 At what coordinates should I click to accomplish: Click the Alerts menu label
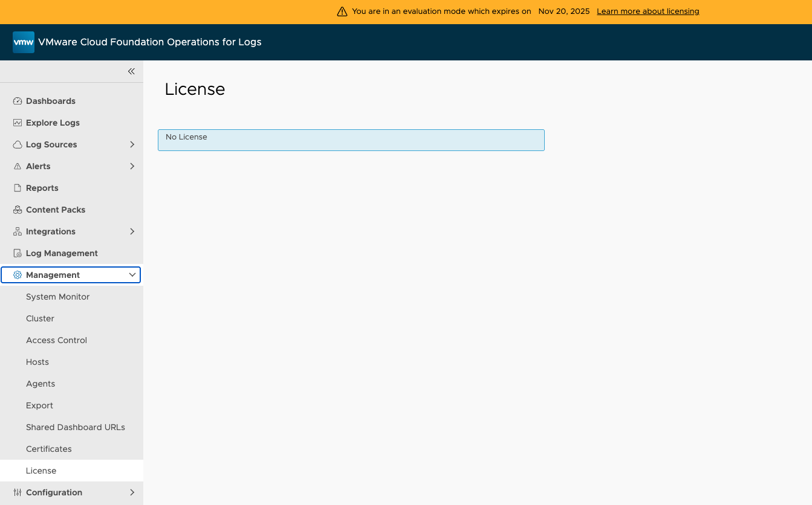[x=38, y=166]
